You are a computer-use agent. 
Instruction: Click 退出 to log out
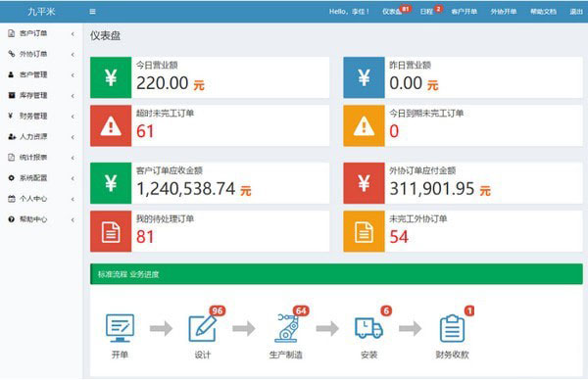pos(576,12)
